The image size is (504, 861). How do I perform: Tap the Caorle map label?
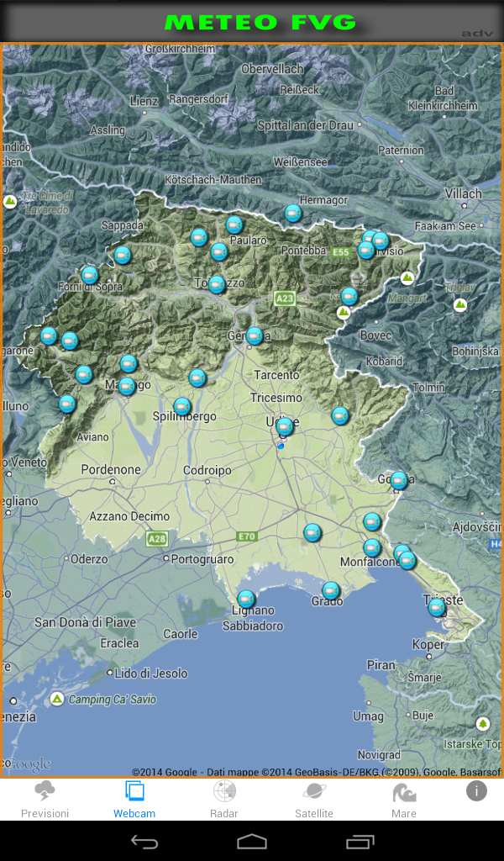click(181, 634)
